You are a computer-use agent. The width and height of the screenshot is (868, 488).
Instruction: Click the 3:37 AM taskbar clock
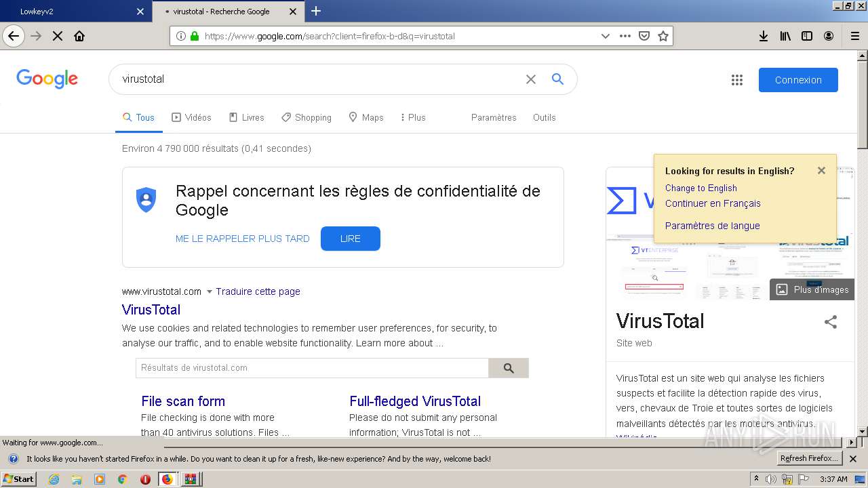tap(833, 479)
